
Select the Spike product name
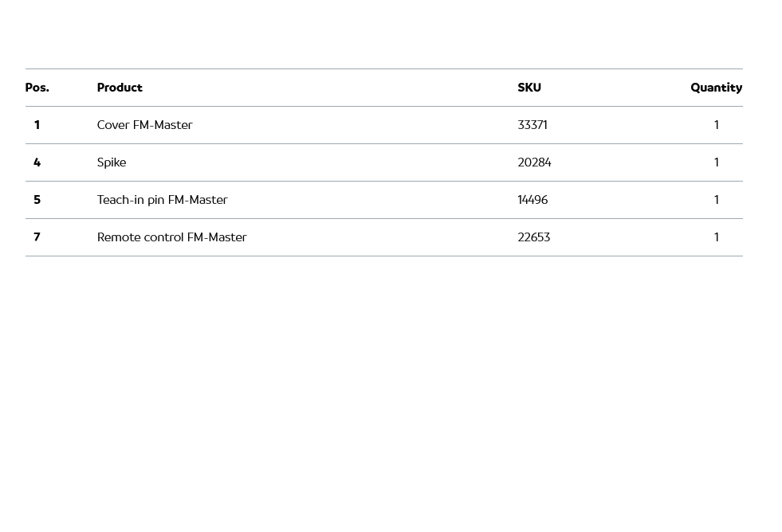point(112,162)
